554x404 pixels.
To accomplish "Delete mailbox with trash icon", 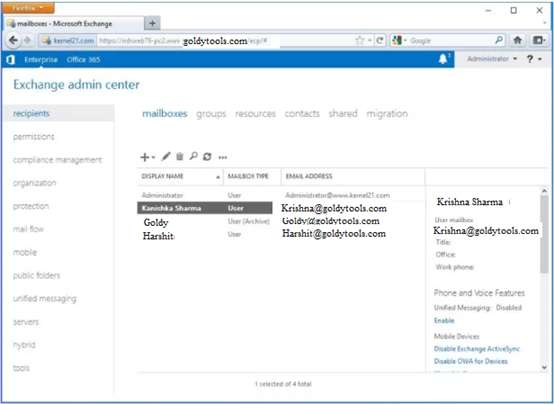I will (180, 156).
